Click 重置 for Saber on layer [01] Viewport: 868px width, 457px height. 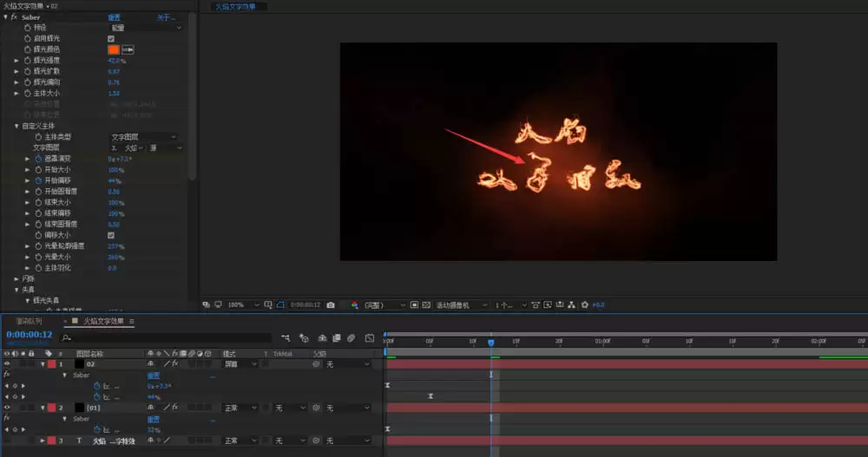pos(154,419)
